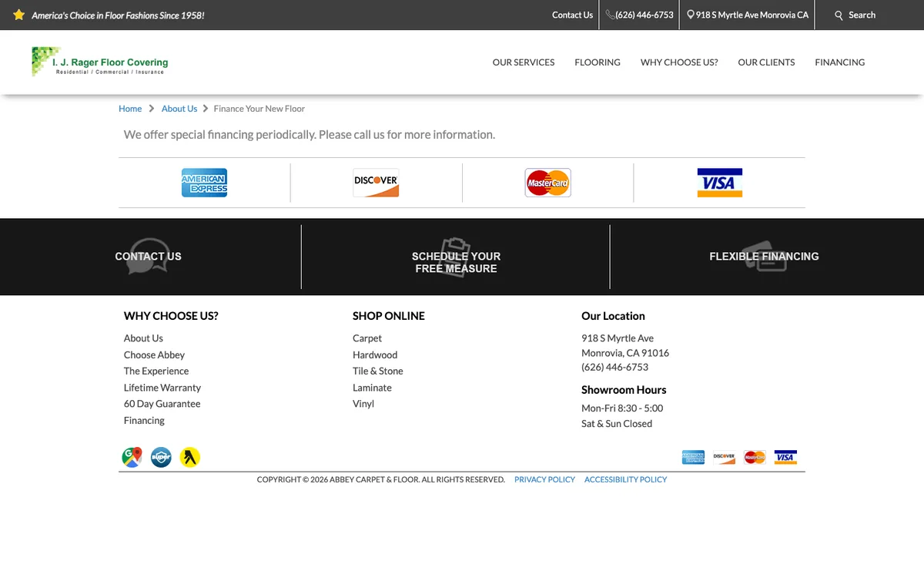This screenshot has width=924, height=578.
Task: Open the Flooring menu
Action: coord(598,62)
